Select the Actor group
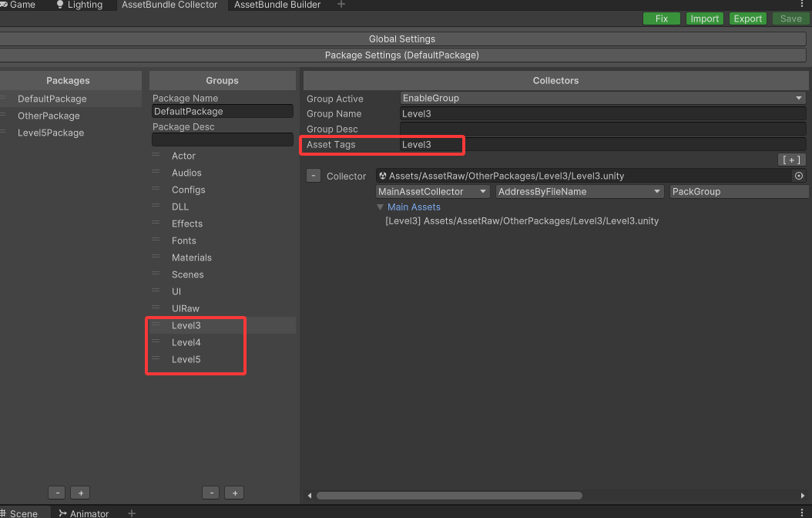The height and width of the screenshot is (518, 812). pos(223,156)
